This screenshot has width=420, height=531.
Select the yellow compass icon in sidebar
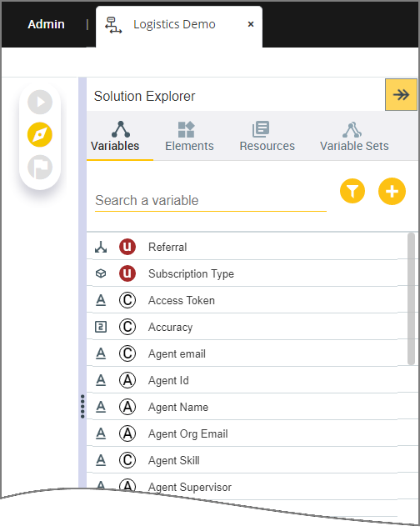point(40,134)
